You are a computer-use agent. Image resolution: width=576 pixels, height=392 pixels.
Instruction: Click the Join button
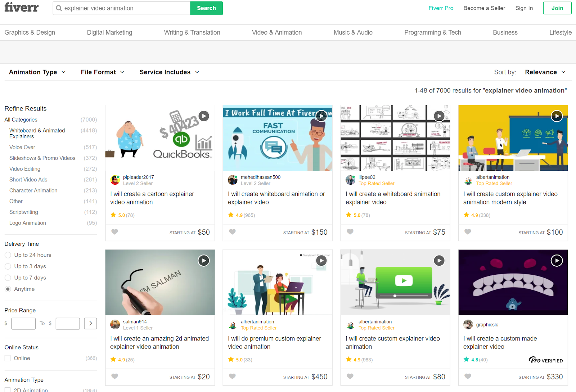tap(557, 8)
